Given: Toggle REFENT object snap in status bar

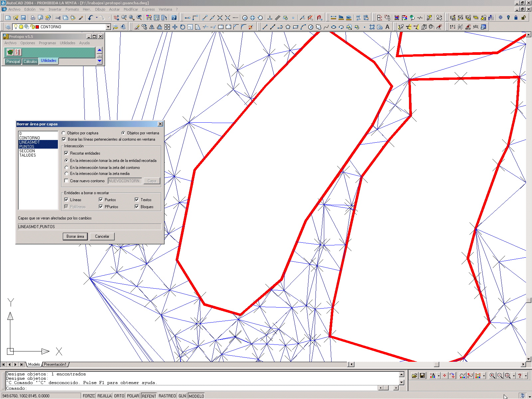Looking at the screenshot, I should click(x=149, y=396).
